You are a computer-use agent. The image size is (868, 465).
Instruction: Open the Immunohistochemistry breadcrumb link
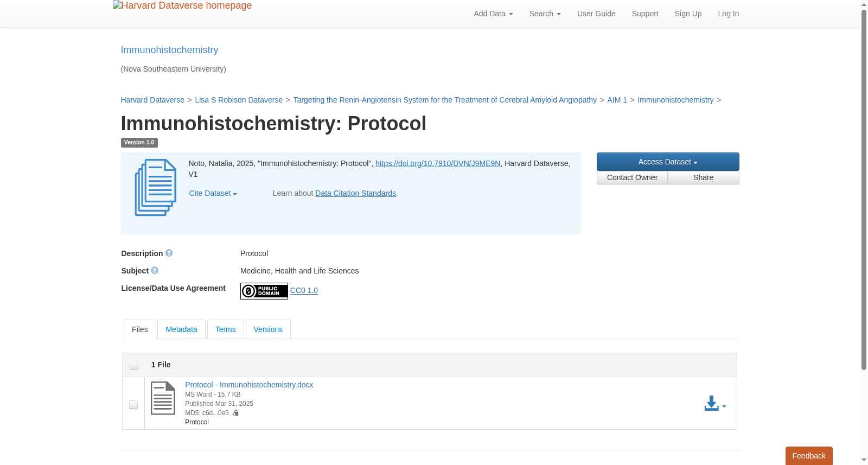pyautogui.click(x=675, y=100)
